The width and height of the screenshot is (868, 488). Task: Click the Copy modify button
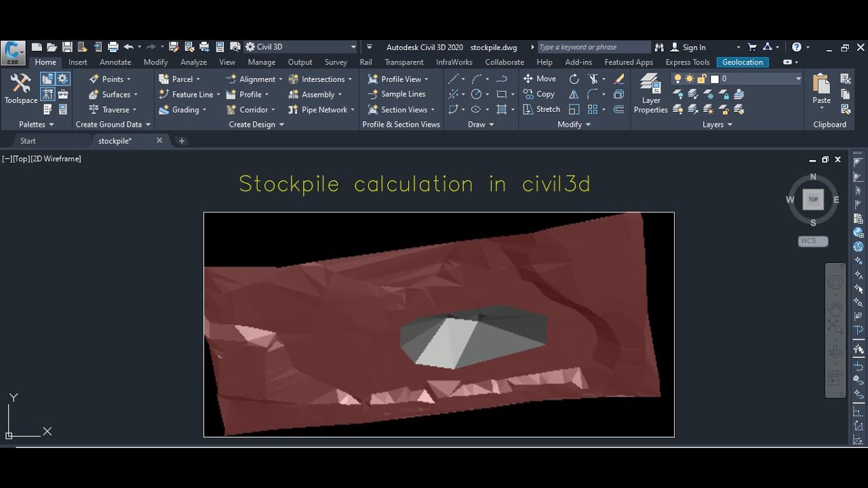(x=539, y=94)
